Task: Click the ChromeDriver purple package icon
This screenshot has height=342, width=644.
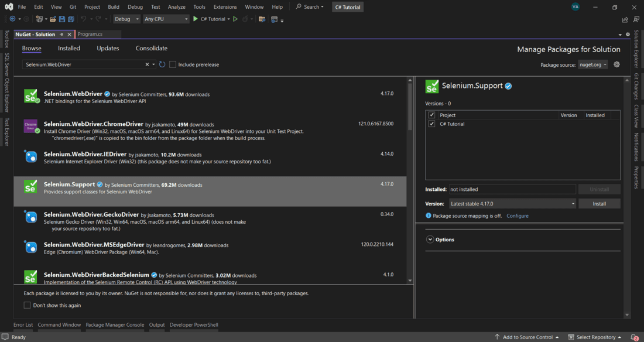Action: 31,126
